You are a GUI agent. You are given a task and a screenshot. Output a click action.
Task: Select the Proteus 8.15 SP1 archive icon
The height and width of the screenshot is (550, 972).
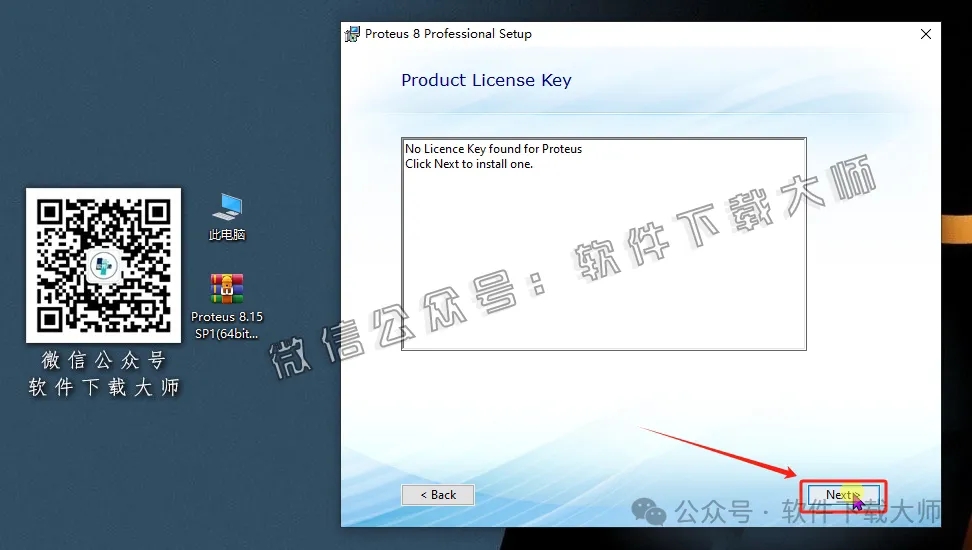coord(227,306)
